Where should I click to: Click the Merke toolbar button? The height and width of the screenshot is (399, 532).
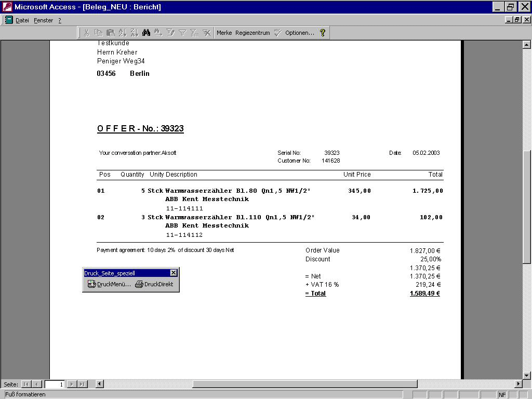coord(224,33)
